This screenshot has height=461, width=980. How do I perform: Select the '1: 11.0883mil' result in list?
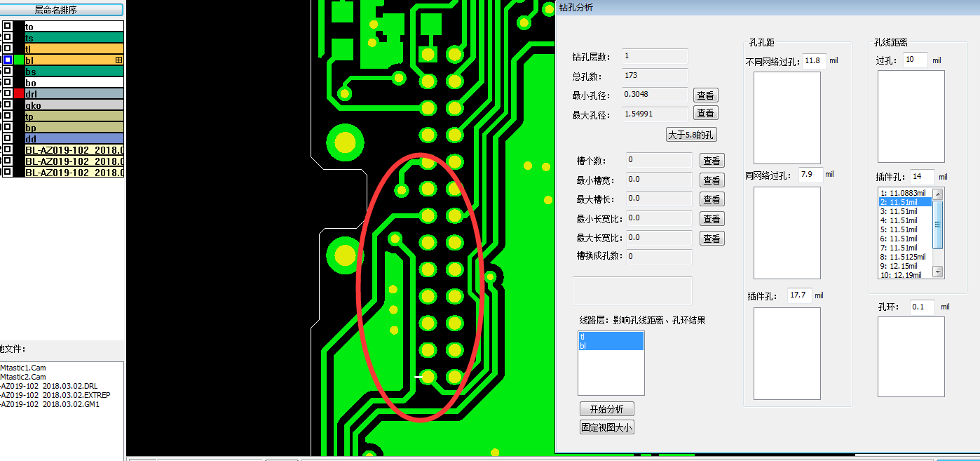point(904,193)
